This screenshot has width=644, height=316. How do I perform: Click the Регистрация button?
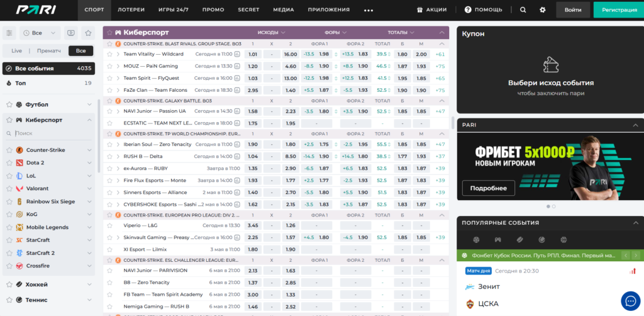coord(619,10)
